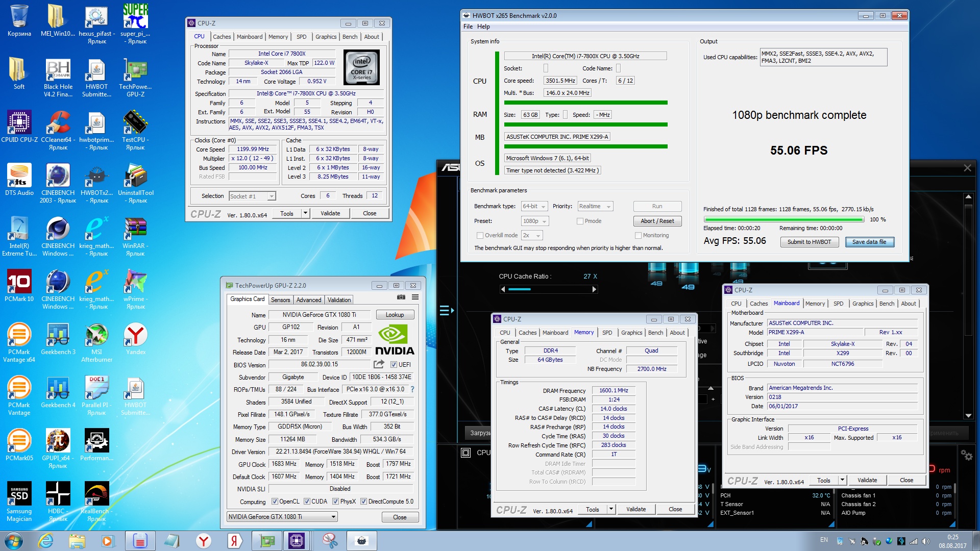This screenshot has width=980, height=551.
Task: Click right arrow of CPU Cache Ratio slider
Action: click(x=594, y=289)
